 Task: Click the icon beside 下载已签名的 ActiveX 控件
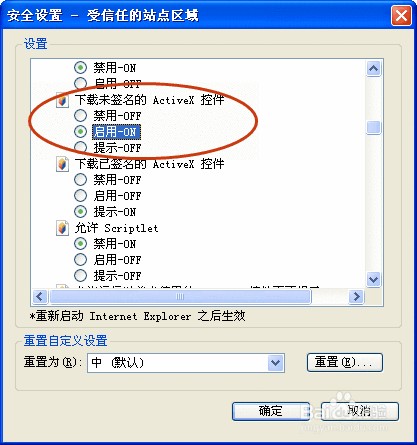[x=62, y=164]
